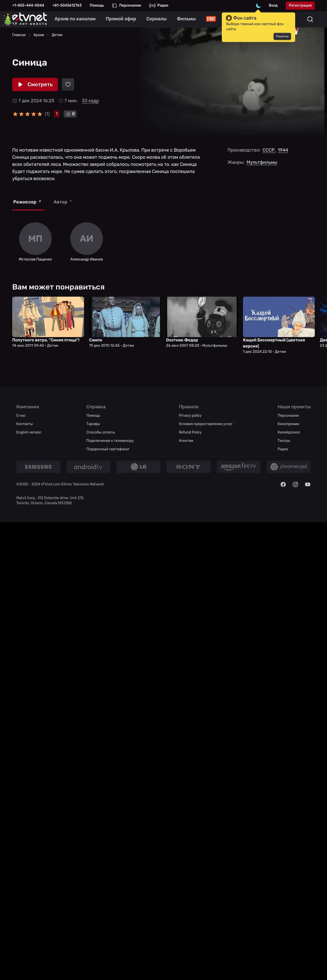This screenshot has width=327, height=980.
Task: Open Кинопремии footer link
Action: (288, 424)
